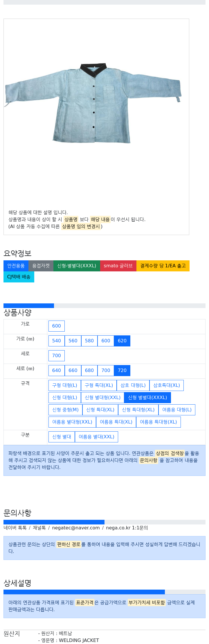Select the 용접자켓 tag
Image resolution: width=209 pixels, height=644 pixels.
click(41, 266)
